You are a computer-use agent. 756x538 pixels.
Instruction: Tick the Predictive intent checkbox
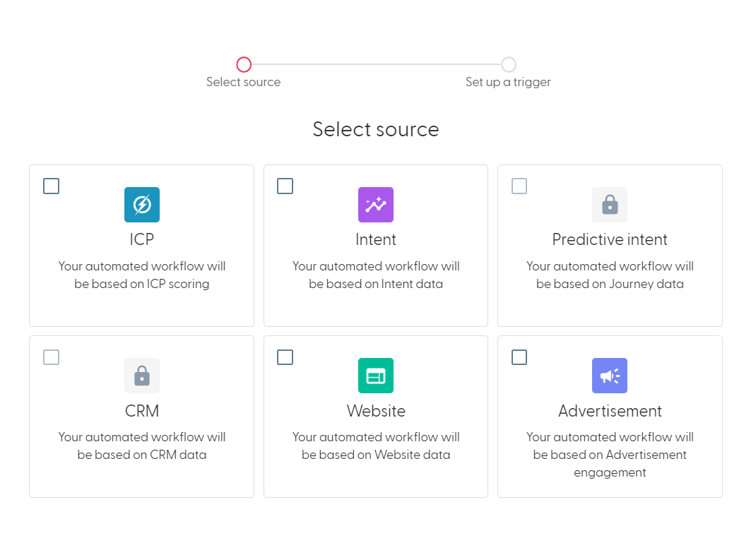[x=519, y=186]
